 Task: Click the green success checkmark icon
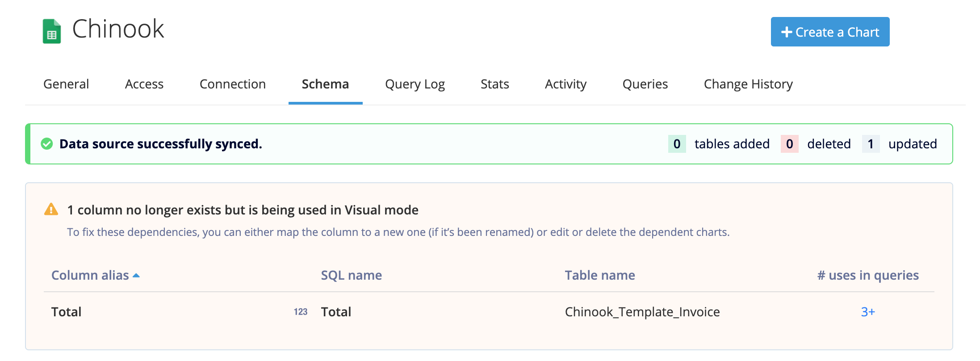[x=47, y=144]
